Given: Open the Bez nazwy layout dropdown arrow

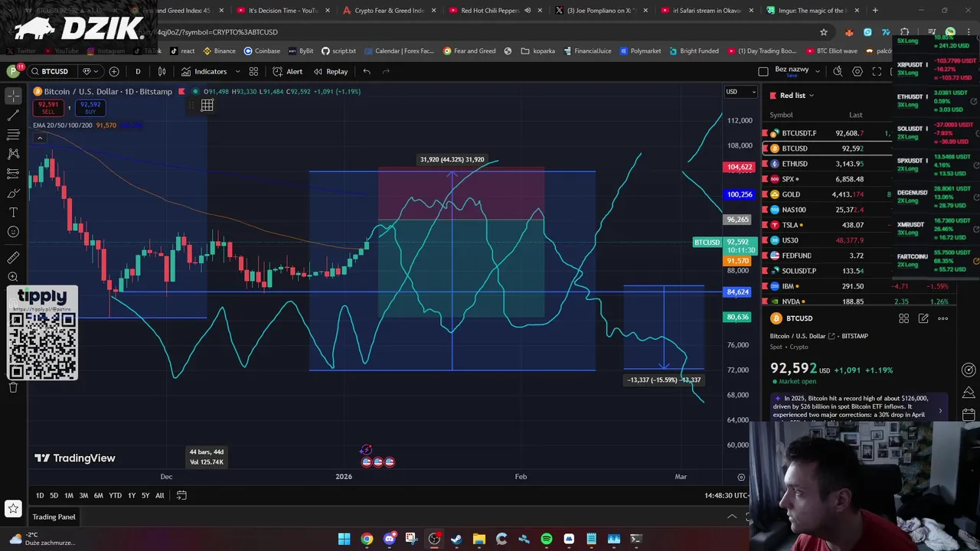Looking at the screenshot, I should tap(818, 71).
